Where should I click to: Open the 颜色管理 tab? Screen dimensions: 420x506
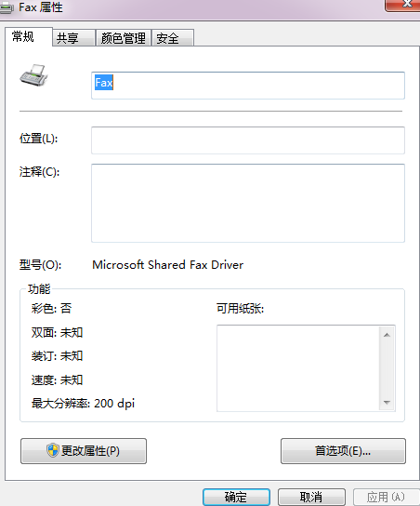pos(124,38)
